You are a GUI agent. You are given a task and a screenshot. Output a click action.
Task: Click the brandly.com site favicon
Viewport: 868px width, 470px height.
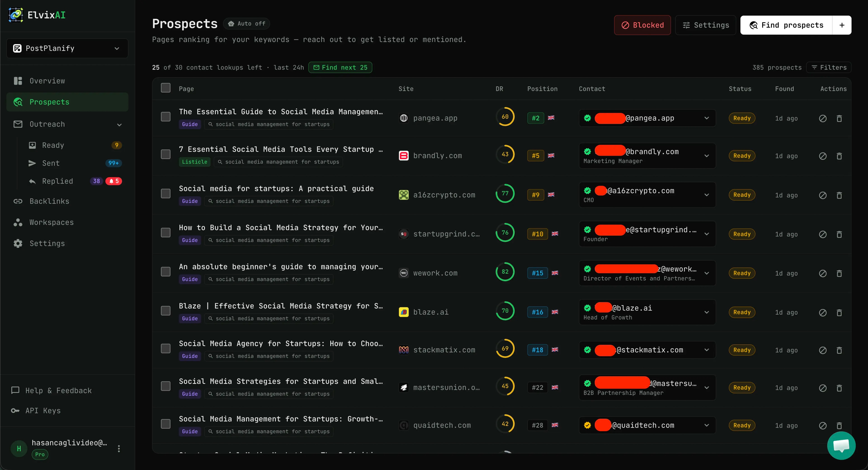click(403, 156)
